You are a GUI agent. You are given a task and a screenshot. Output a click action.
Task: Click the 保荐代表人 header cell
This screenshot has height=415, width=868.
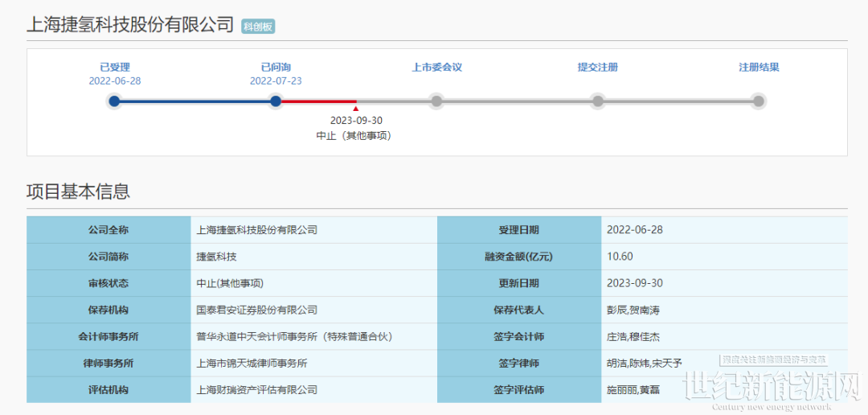519,310
